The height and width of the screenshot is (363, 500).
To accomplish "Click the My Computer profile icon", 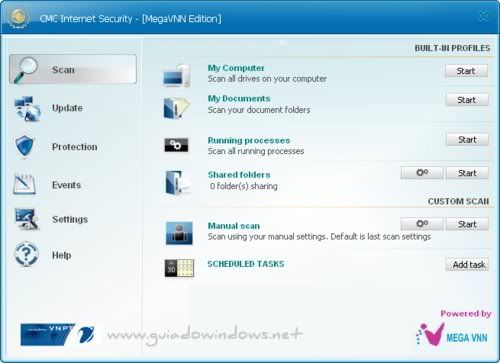I will [177, 76].
